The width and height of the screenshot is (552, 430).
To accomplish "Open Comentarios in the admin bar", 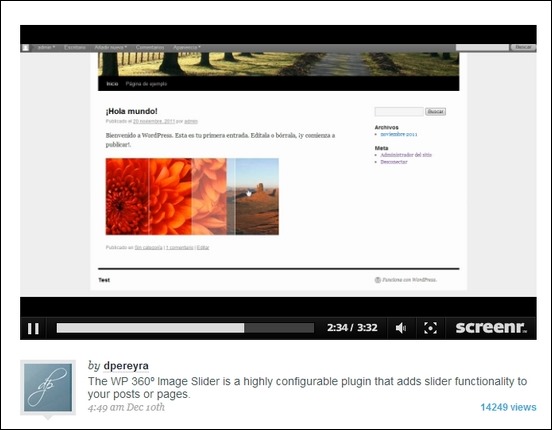I will point(150,47).
